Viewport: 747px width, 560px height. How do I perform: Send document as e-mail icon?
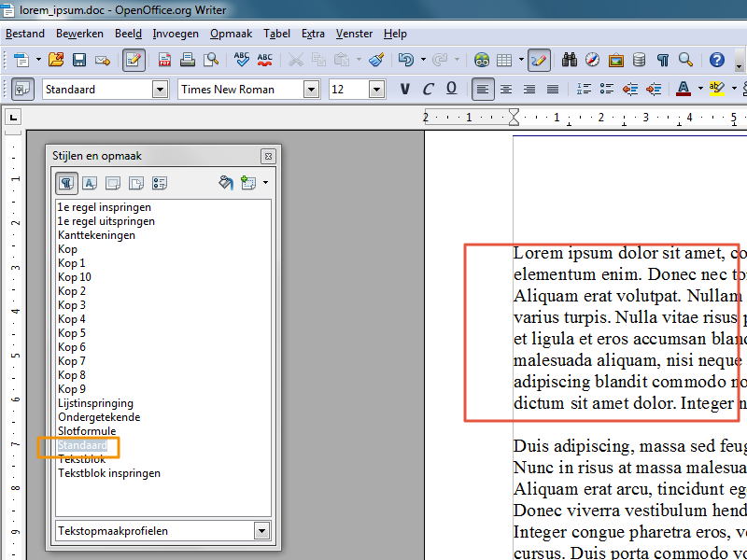[103, 60]
